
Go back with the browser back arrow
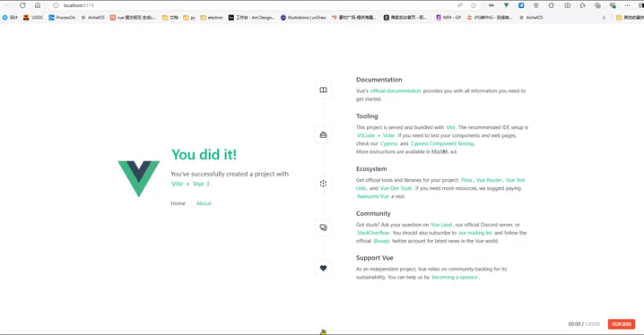pyautogui.click(x=7, y=5)
